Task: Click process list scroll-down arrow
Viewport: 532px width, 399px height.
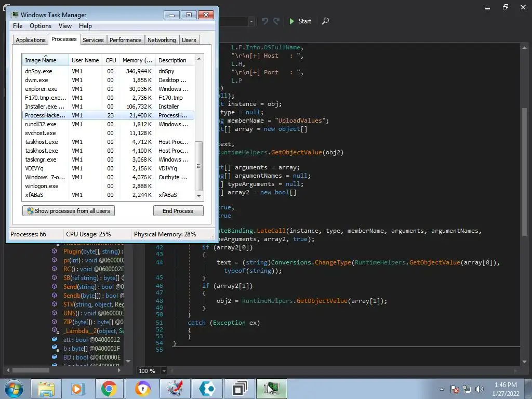Action: pyautogui.click(x=199, y=196)
